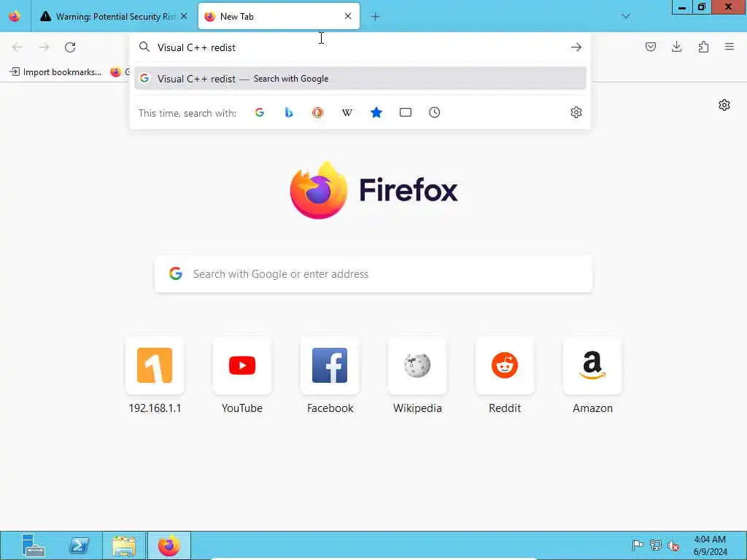The height and width of the screenshot is (560, 747).
Task: Select the New Tab tab
Action: point(279,16)
